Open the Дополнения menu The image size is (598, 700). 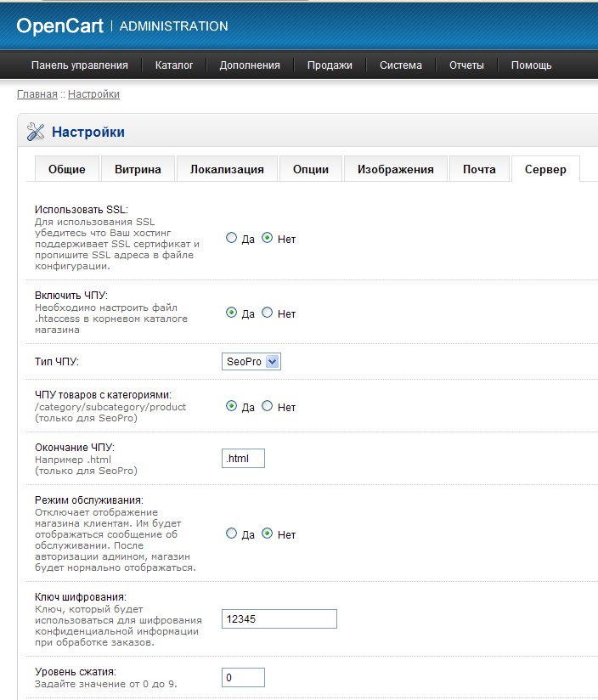(250, 65)
